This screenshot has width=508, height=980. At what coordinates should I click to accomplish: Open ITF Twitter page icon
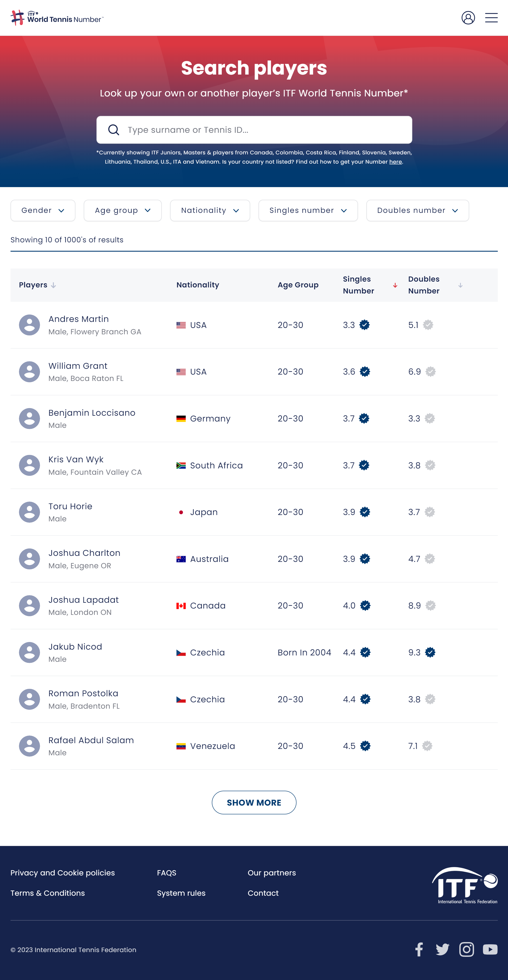coord(442,949)
